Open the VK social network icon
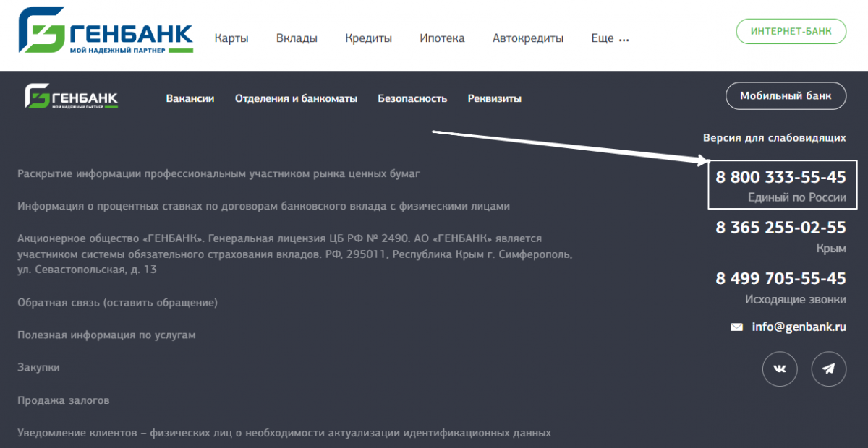The image size is (868, 448). click(x=780, y=369)
